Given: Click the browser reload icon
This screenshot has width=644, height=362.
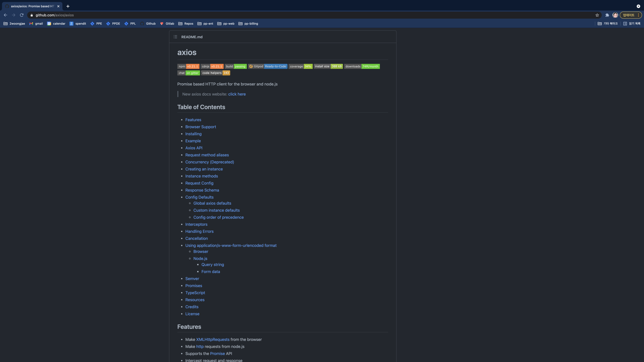Looking at the screenshot, I should pos(22,15).
